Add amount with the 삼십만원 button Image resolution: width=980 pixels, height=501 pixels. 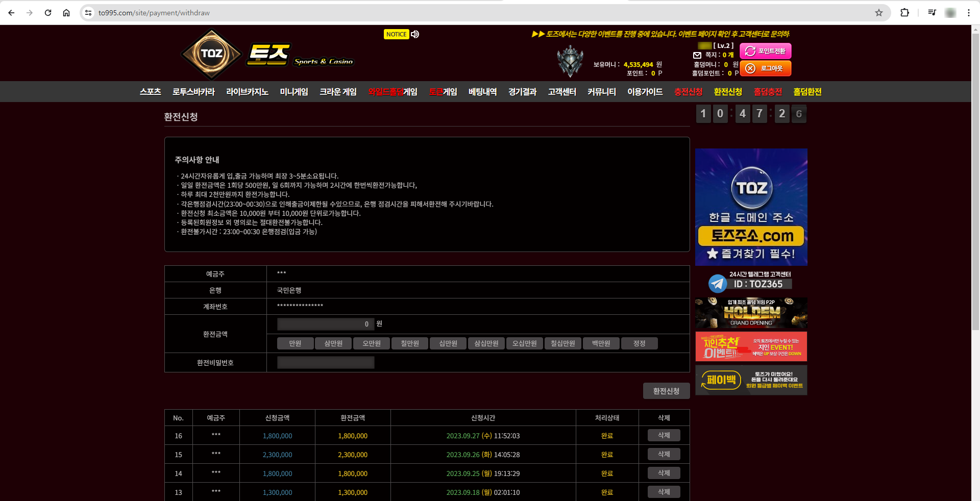486,343
